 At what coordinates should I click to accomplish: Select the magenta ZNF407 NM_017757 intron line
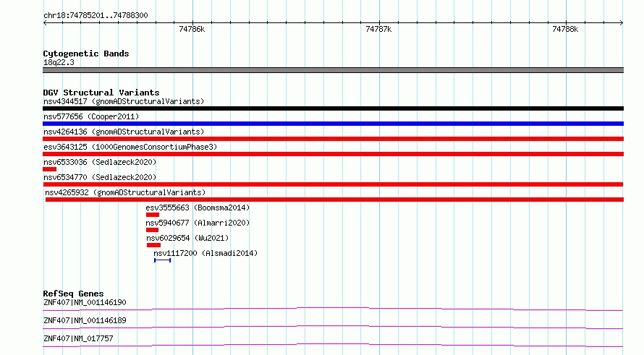[333, 345]
